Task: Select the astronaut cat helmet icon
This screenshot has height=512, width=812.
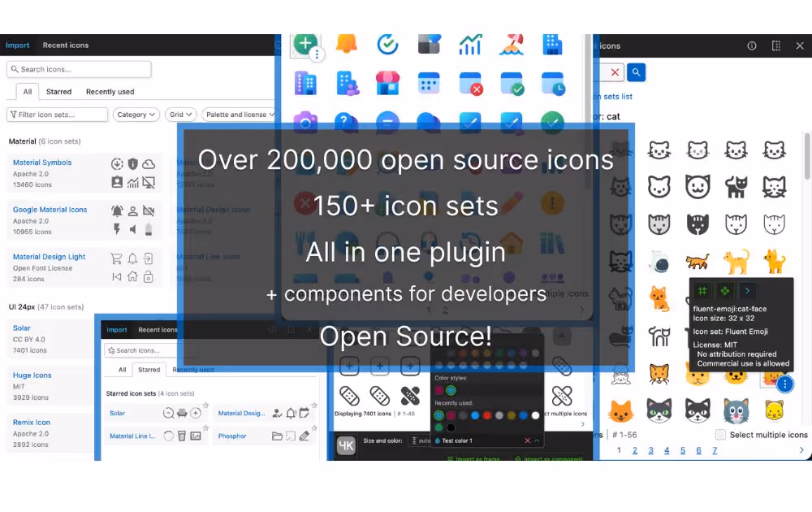Action: tap(659, 263)
